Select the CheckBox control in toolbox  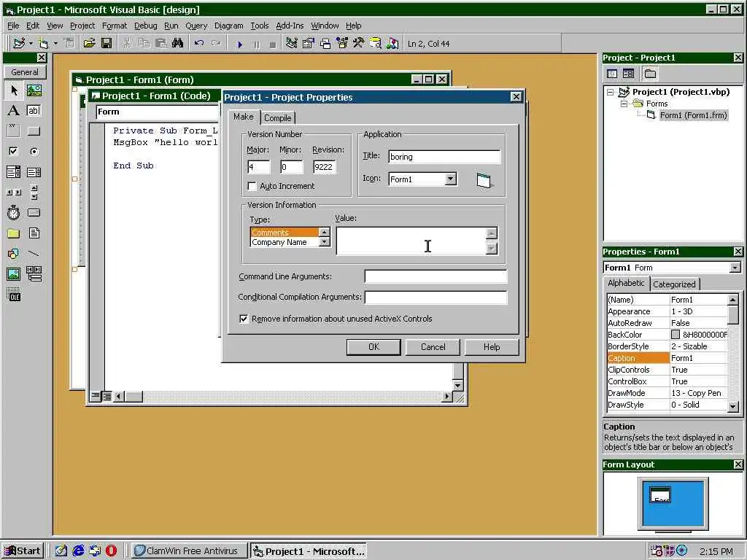click(14, 152)
